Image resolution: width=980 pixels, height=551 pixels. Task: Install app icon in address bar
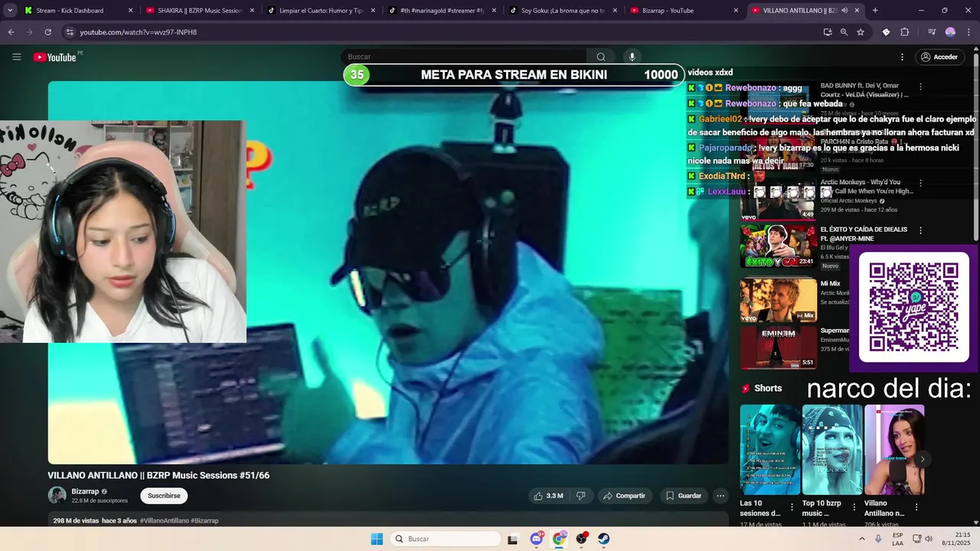828,32
